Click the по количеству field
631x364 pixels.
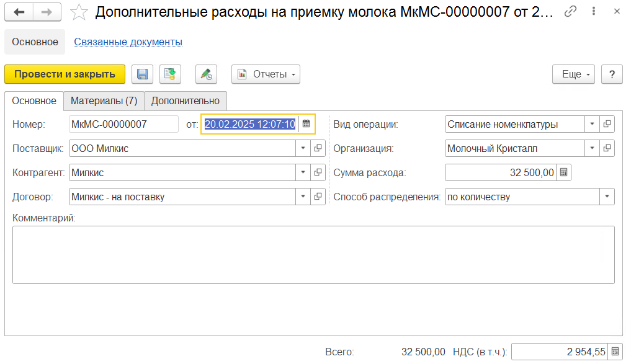pos(522,197)
